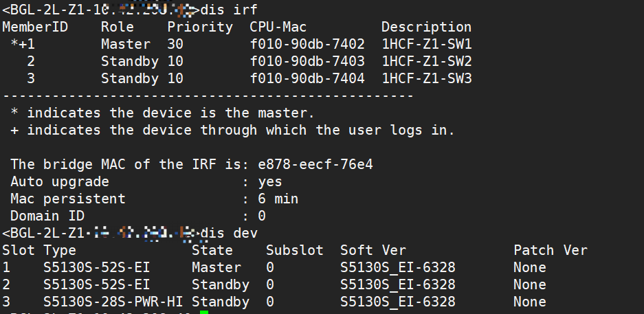The height and width of the screenshot is (314, 644).
Task: Click the description 1HCF-Z1-SW1
Action: tap(427, 44)
